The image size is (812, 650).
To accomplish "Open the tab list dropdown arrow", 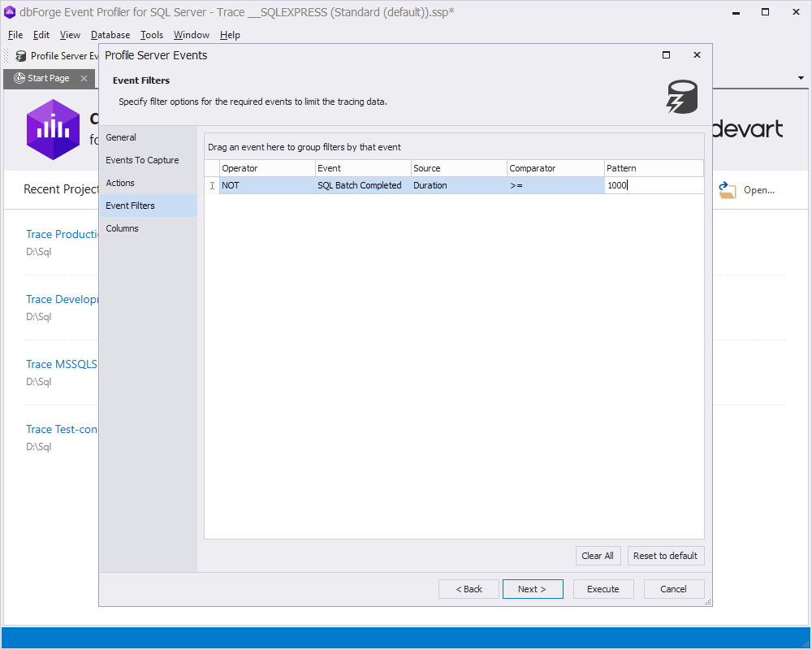I will [801, 78].
